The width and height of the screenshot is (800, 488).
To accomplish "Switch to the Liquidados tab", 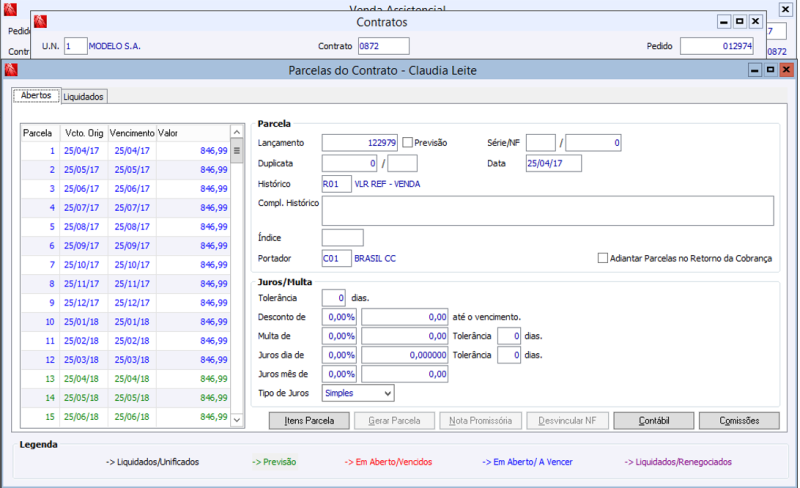I will point(84,97).
